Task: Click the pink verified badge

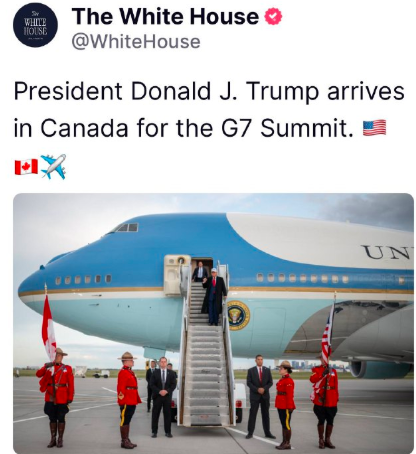Action: tap(273, 16)
